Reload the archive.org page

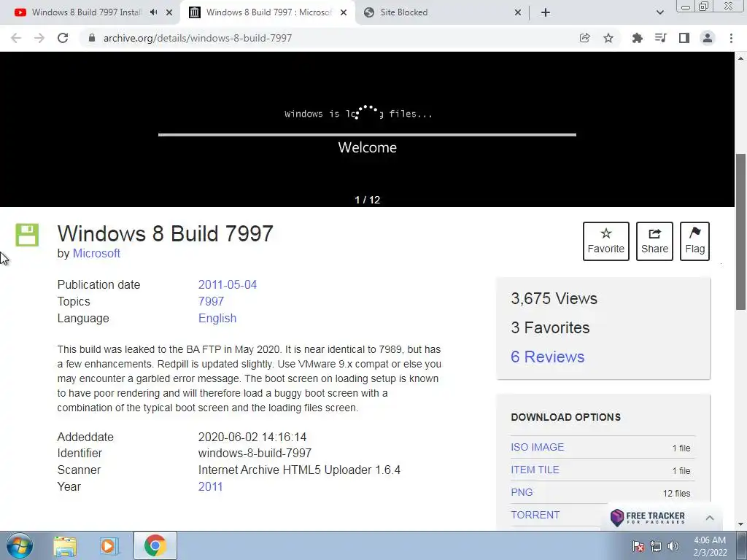(63, 38)
